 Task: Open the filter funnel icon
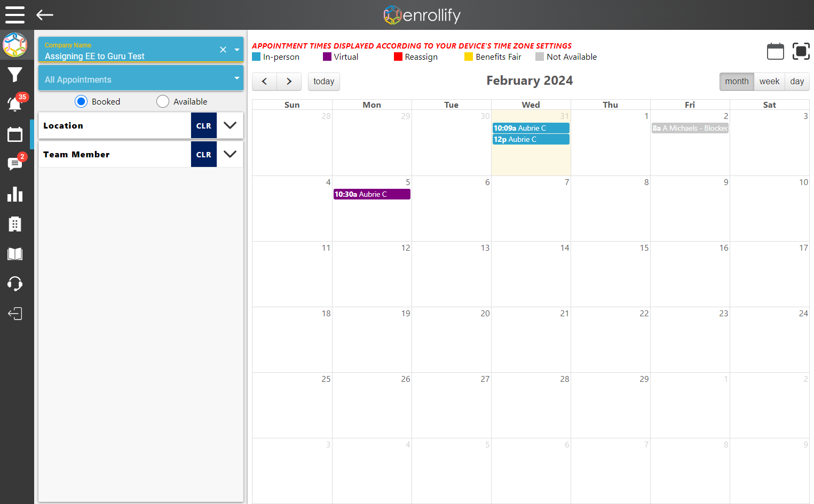tap(15, 75)
